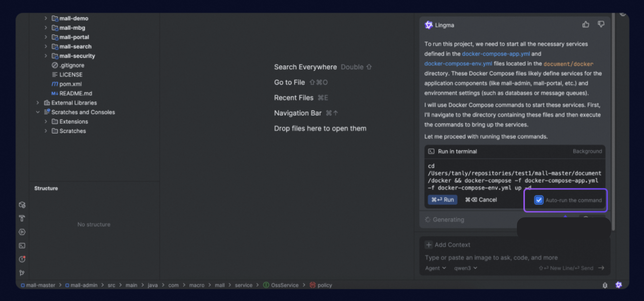The width and height of the screenshot is (644, 301).
Task: Open the Git version control icon
Action: pos(22,273)
